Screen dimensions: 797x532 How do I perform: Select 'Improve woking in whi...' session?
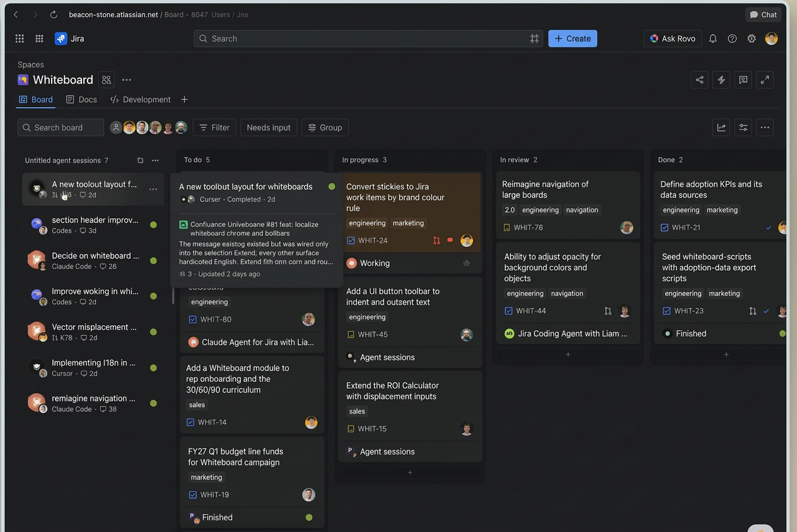coord(93,296)
